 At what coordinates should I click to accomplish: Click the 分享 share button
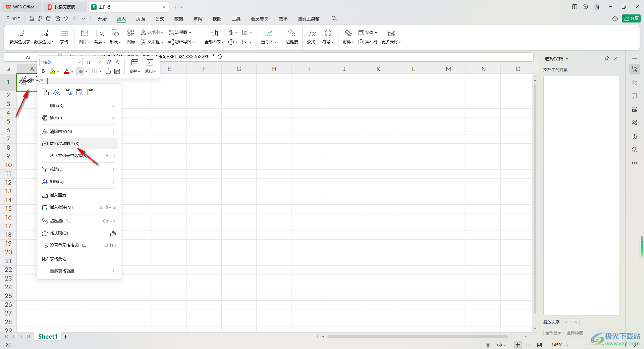point(631,18)
